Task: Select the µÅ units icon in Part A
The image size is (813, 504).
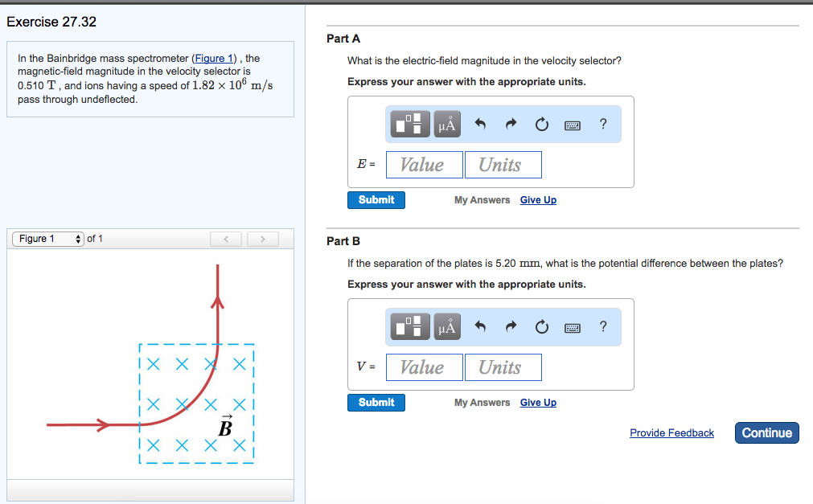Action: coord(446,124)
